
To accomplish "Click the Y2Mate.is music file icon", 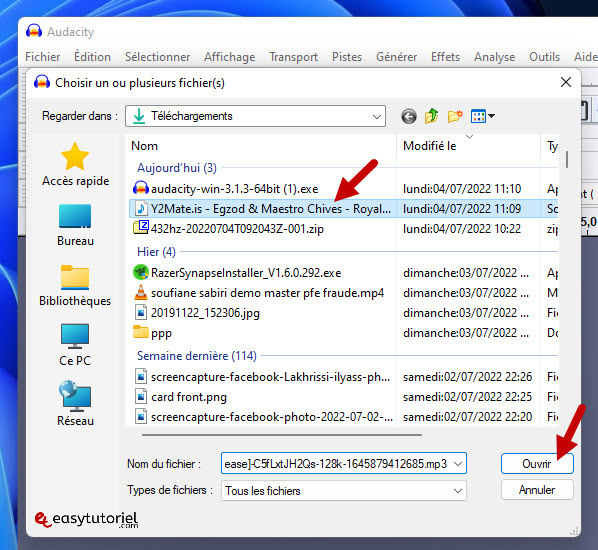I will tap(140, 209).
